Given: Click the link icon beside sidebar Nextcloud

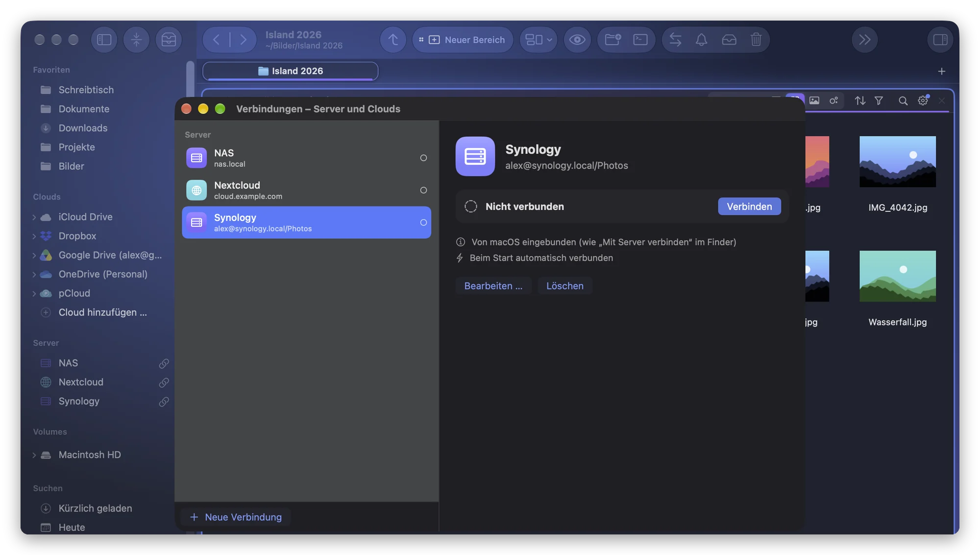Looking at the screenshot, I should (164, 382).
